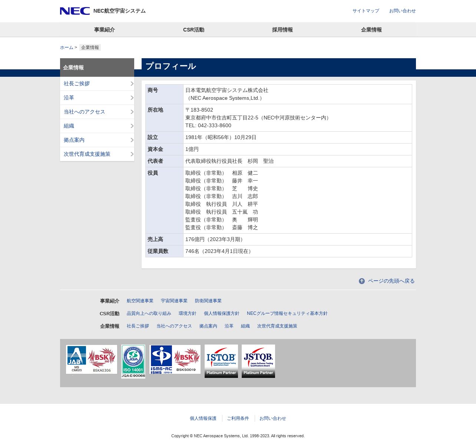Click the 商号 row label in profile table
The width and height of the screenshot is (476, 448).
pos(165,94)
